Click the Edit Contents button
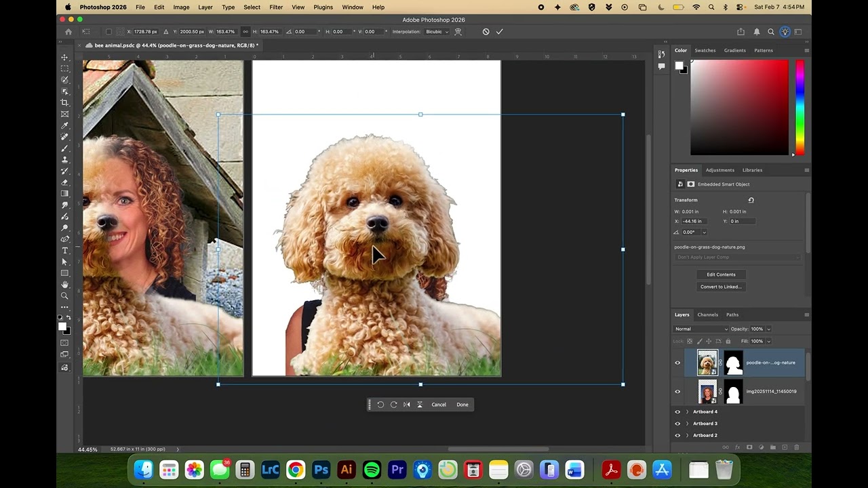Screen dimensions: 868x488 [721, 274]
